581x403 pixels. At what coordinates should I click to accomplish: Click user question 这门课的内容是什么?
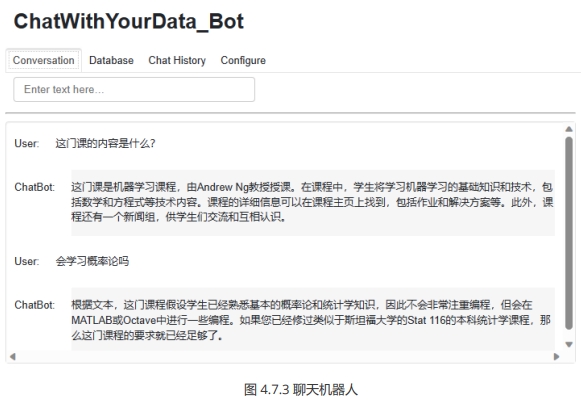click(105, 143)
